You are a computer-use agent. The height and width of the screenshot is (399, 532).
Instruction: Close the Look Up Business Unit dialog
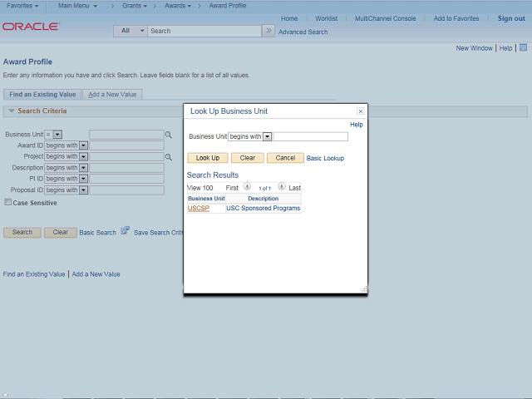pyautogui.click(x=360, y=111)
